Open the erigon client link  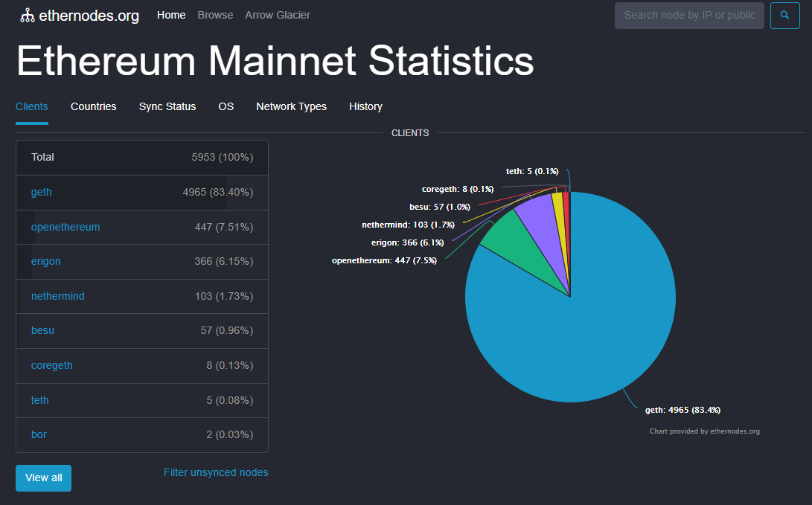(x=45, y=261)
